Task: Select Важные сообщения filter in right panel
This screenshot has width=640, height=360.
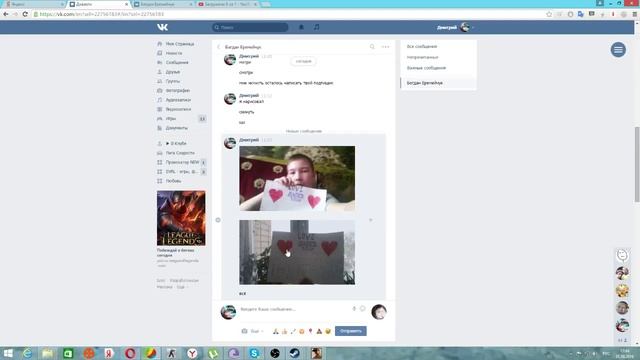Action: click(426, 68)
